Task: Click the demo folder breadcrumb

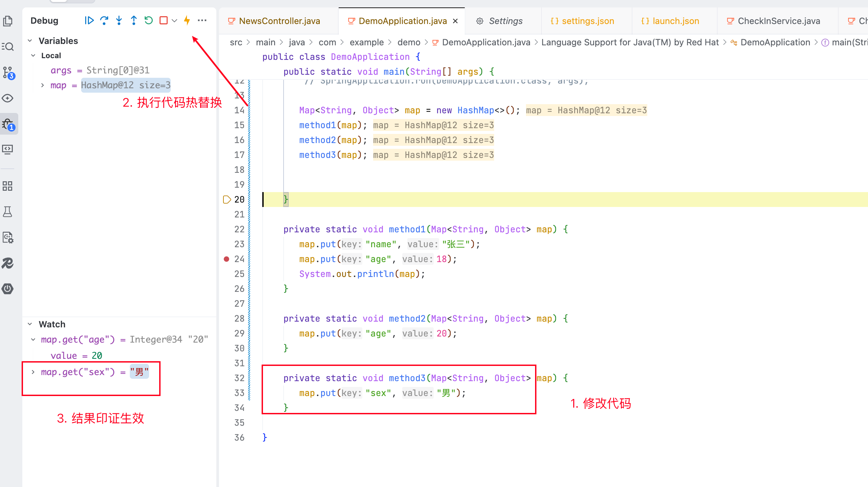Action: coord(409,42)
